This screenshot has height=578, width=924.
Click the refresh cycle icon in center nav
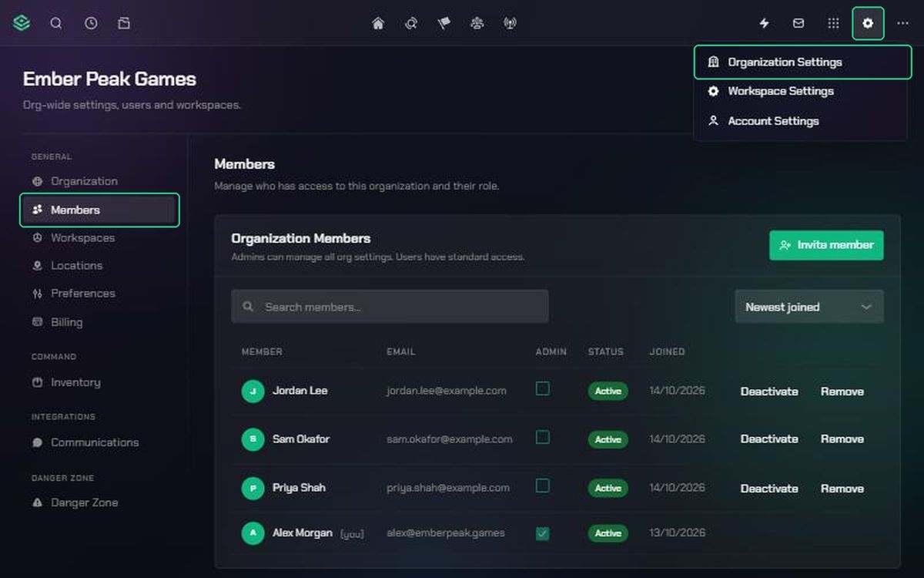click(x=411, y=23)
